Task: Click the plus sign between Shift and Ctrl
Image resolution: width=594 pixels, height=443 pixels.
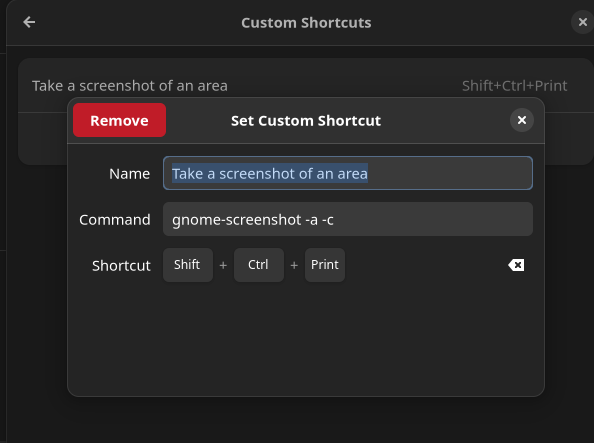Action: point(223,265)
